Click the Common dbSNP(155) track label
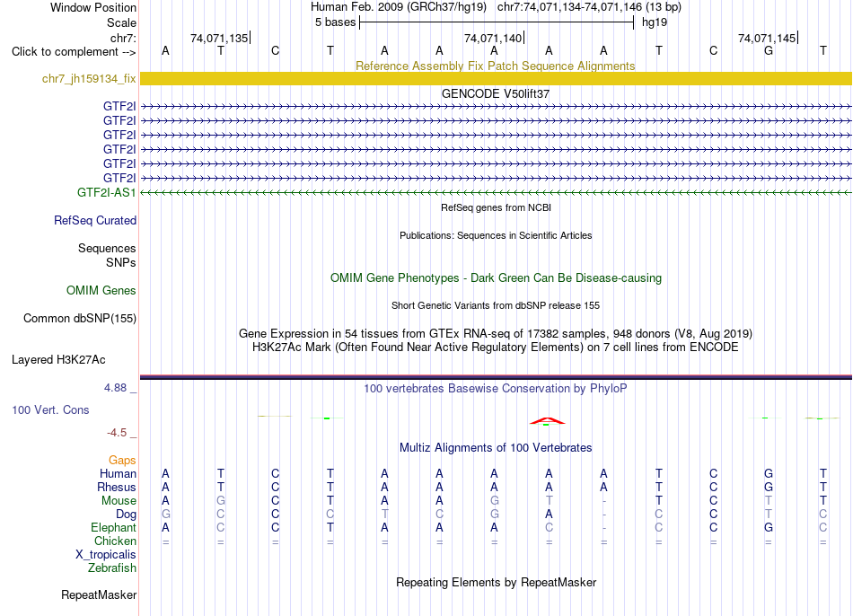The height and width of the screenshot is (616, 853). 79,319
